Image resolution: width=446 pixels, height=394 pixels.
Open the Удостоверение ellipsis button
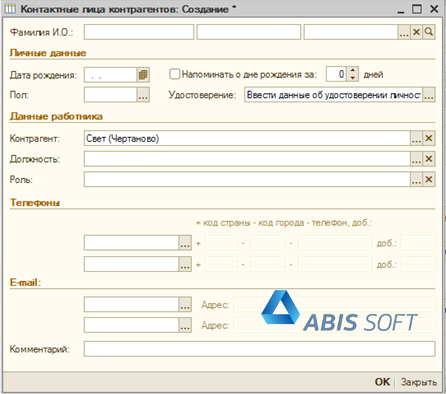click(x=429, y=95)
